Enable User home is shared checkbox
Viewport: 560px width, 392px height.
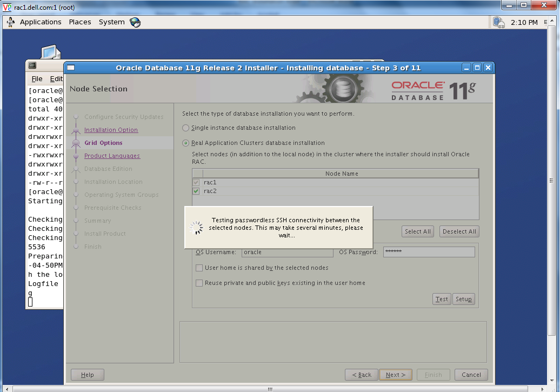click(199, 268)
